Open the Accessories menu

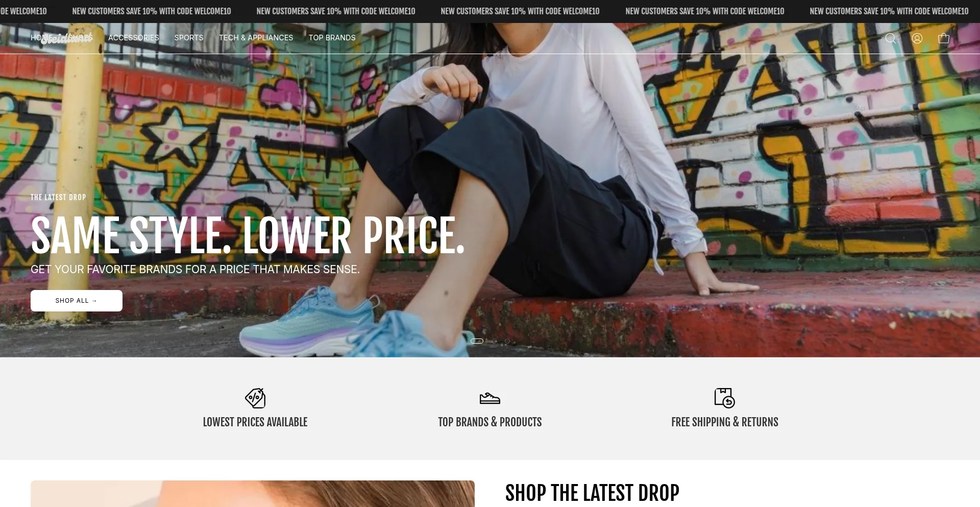(x=134, y=38)
